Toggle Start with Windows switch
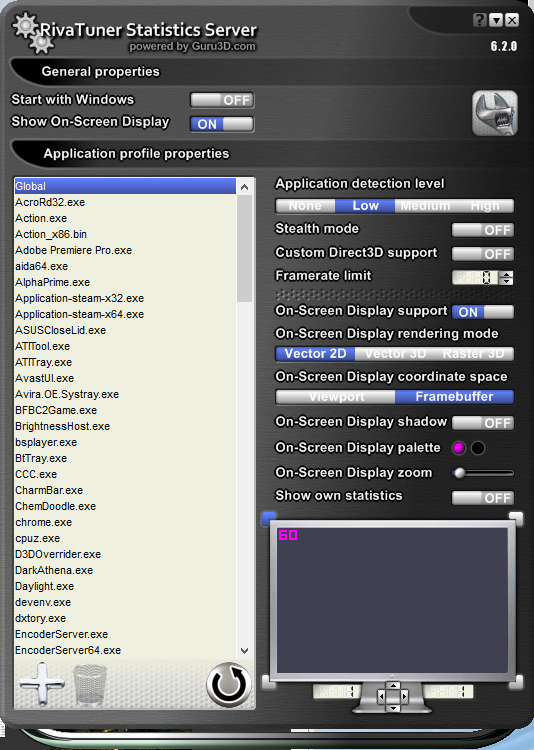Screen dimensions: 534x750 tap(222, 100)
